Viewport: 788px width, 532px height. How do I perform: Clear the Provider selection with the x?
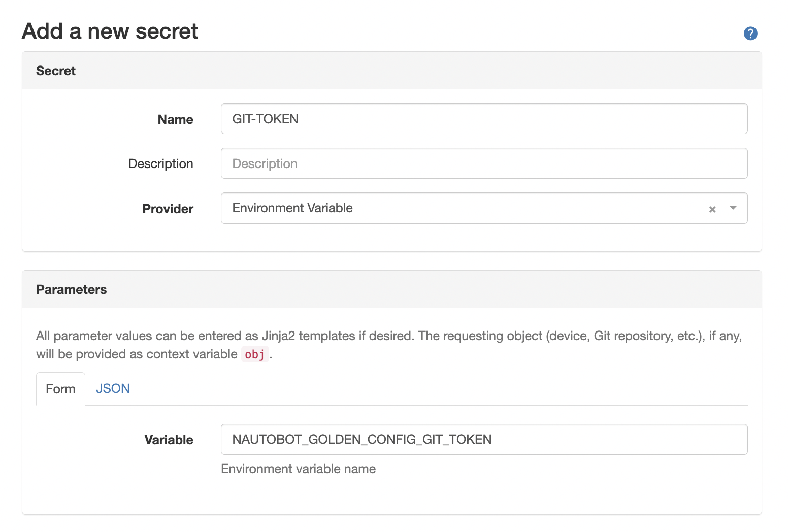pos(712,209)
